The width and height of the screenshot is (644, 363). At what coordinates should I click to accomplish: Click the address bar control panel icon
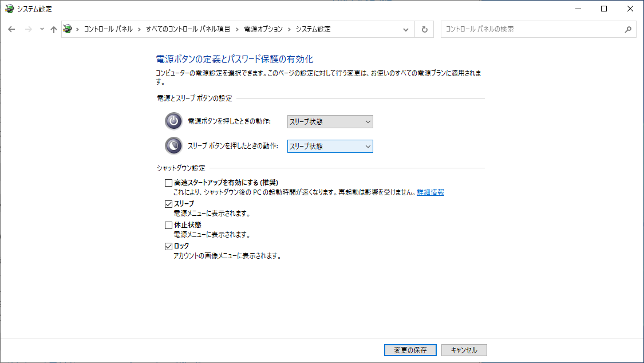(68, 29)
